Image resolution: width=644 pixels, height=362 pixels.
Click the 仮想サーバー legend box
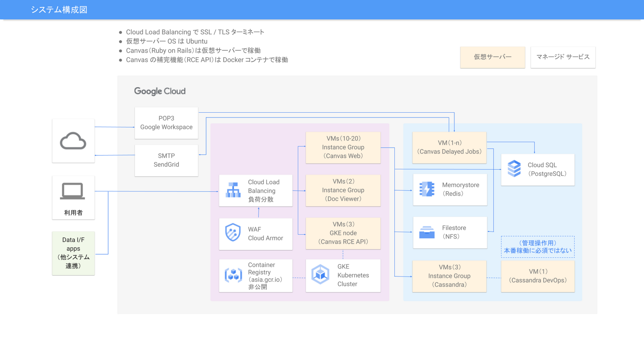click(x=493, y=57)
